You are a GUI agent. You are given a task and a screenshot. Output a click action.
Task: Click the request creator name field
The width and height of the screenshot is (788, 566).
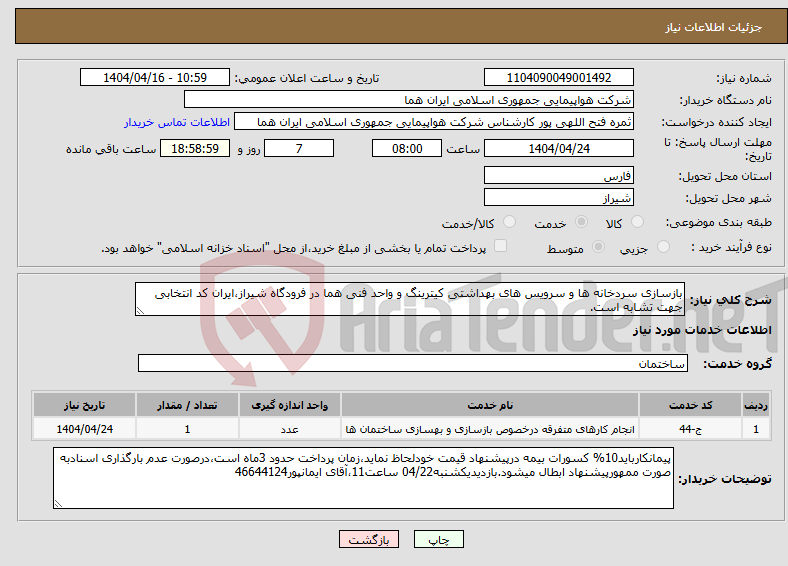(434, 122)
